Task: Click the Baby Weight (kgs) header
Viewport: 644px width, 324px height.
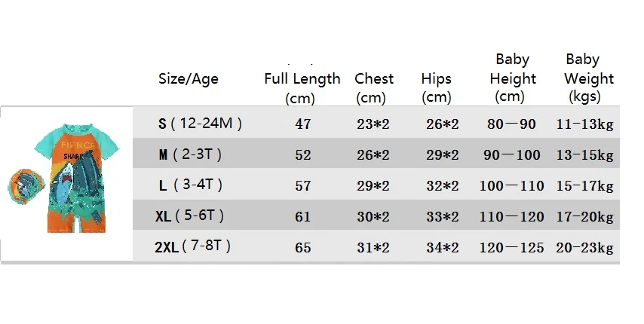Action: tap(588, 78)
